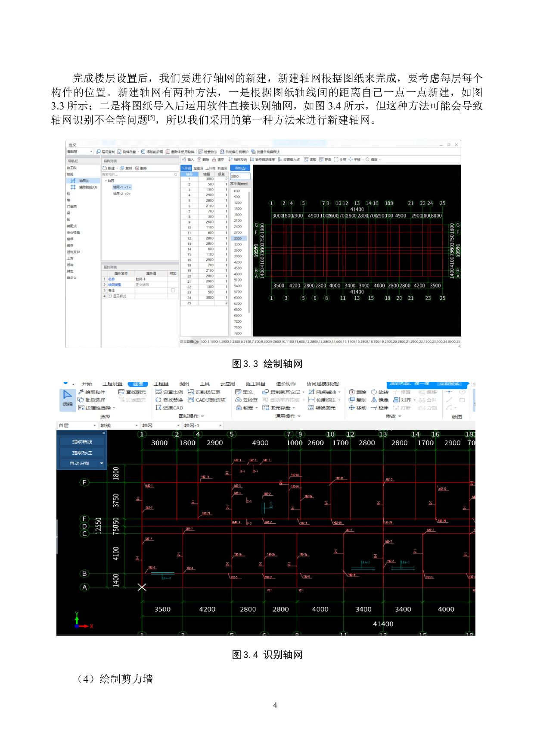Click the 选择 arrow tool in ribbon
The width and height of the screenshot is (534, 756).
(x=68, y=398)
